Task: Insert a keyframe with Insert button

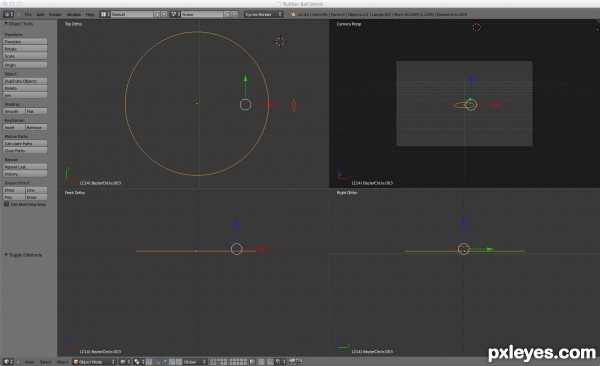Action: point(14,127)
